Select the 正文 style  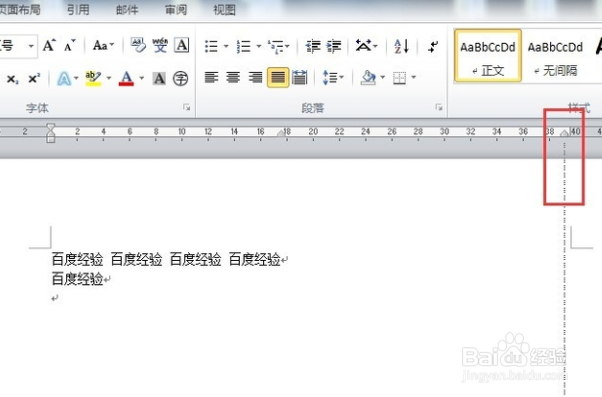point(488,56)
